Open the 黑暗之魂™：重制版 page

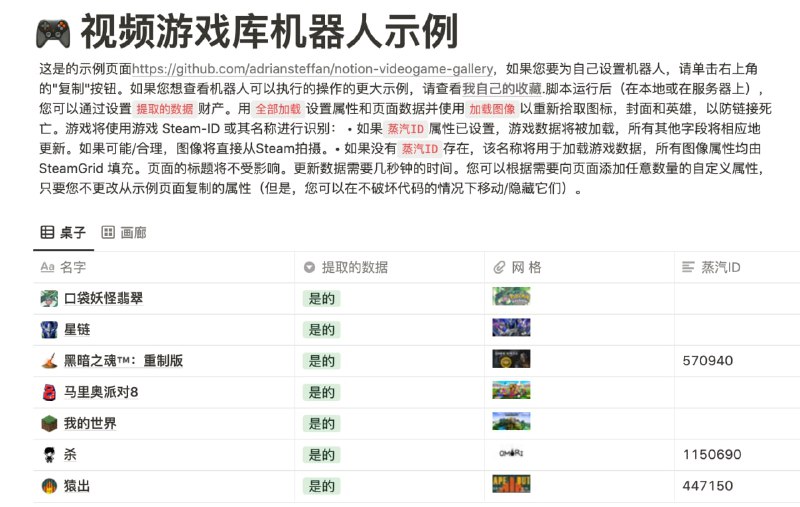(x=123, y=361)
